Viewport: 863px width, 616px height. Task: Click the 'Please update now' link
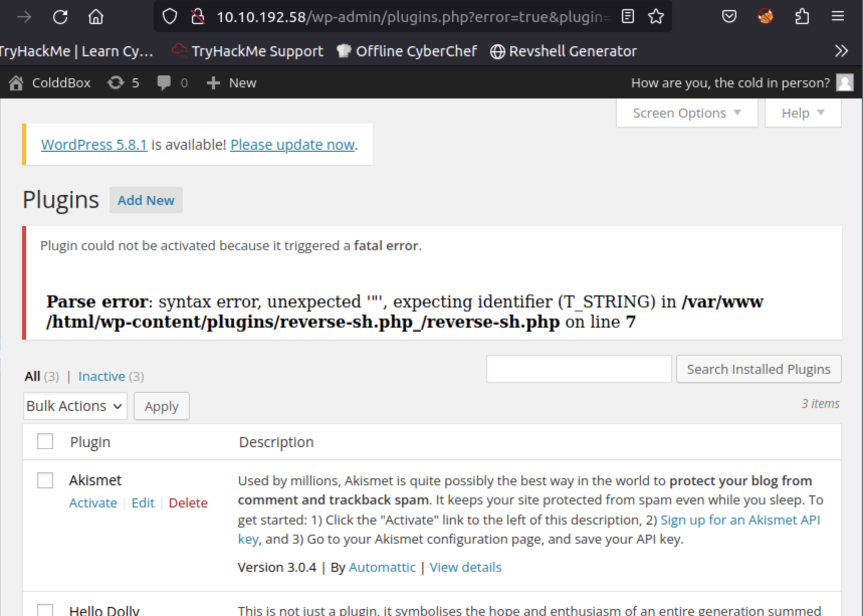coord(292,145)
